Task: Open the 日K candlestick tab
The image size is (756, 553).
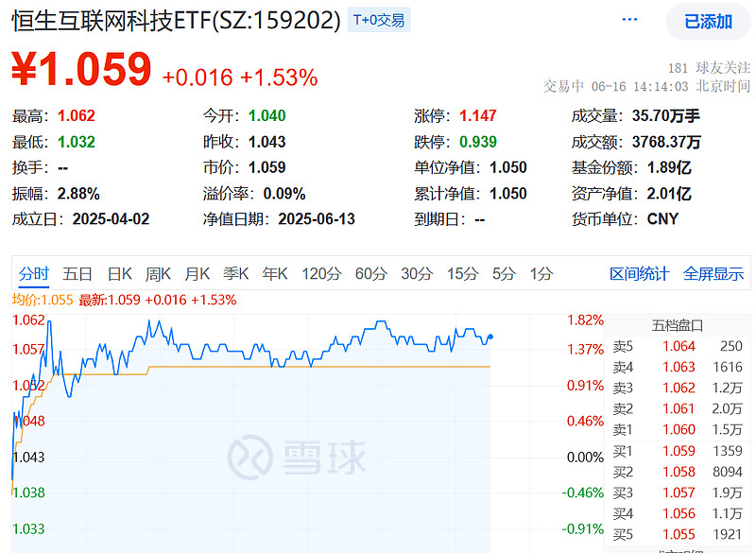Action: tap(119, 274)
